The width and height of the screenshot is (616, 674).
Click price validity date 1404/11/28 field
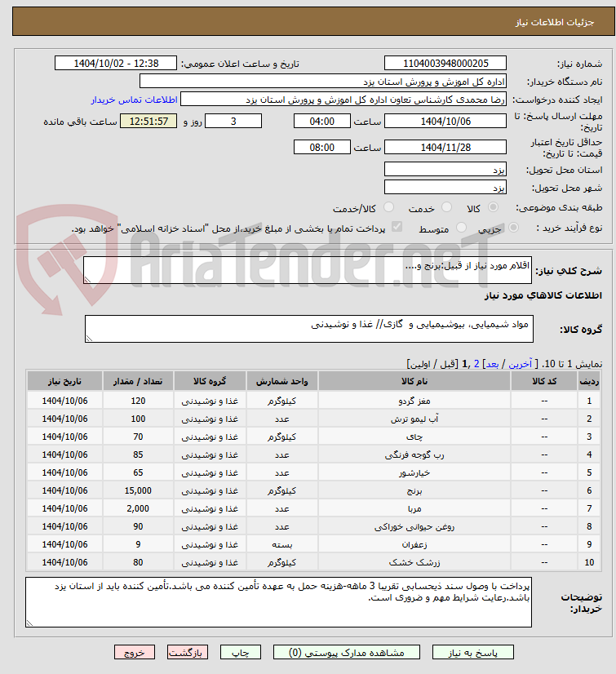coord(445,148)
